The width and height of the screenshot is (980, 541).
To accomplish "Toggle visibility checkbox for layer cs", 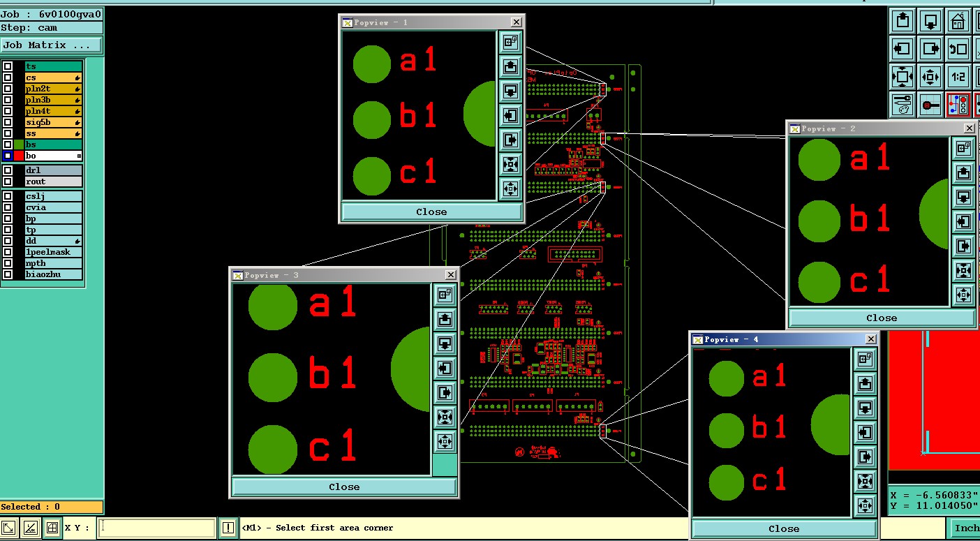I will point(8,77).
